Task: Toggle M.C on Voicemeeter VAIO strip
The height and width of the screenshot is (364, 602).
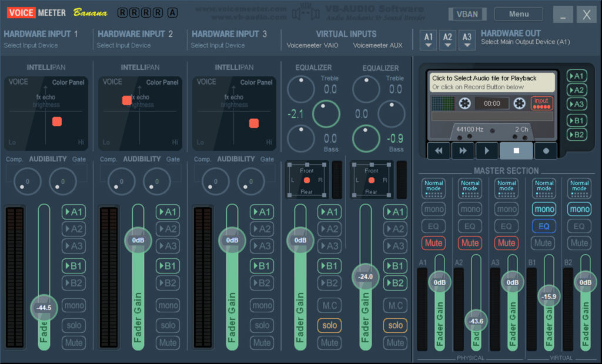Action: click(x=329, y=305)
